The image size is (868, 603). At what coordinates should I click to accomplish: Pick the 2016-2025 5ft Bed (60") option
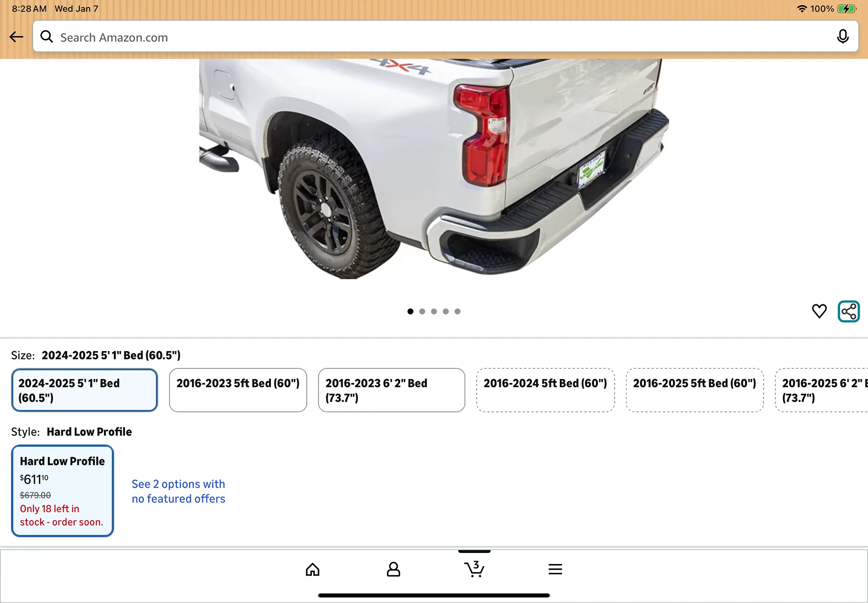point(694,390)
